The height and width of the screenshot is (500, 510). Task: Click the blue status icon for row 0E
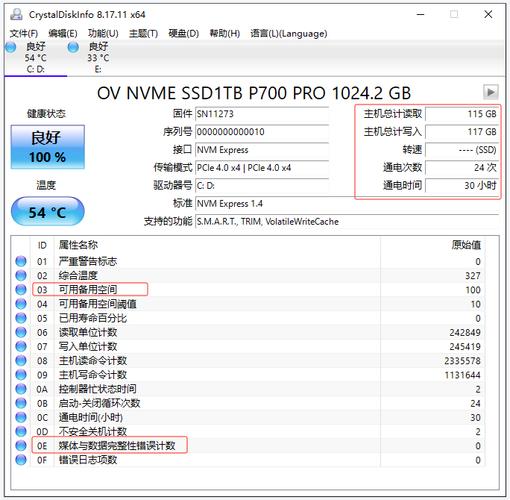(x=21, y=445)
